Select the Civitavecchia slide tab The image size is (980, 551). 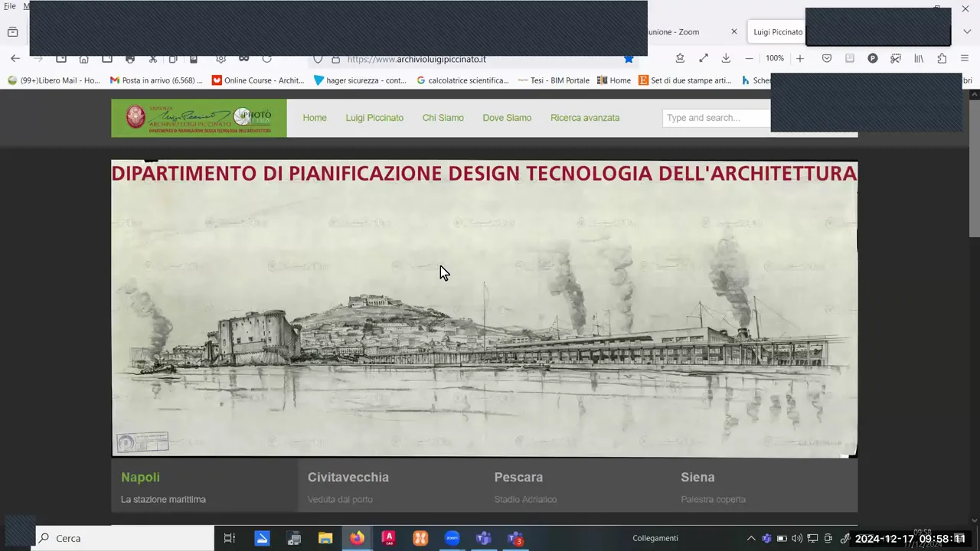pos(391,485)
